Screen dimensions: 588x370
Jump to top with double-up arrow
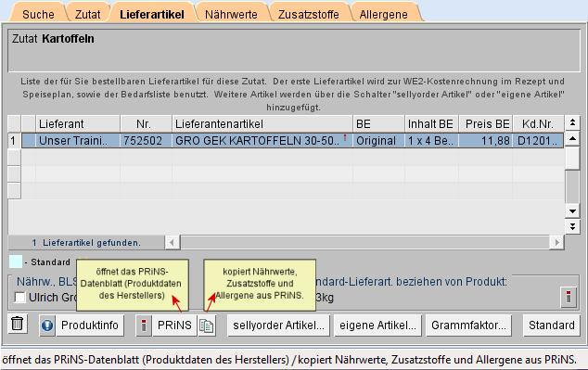click(572, 122)
